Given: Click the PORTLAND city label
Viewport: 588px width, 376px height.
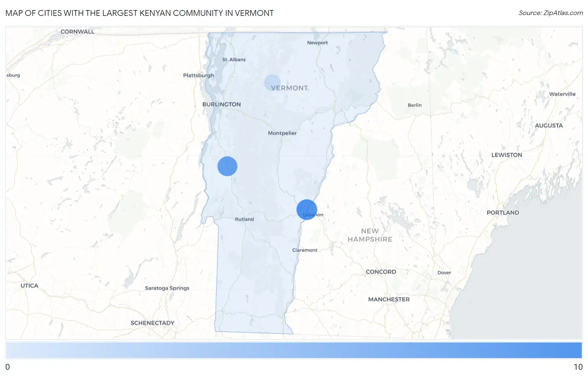Looking at the screenshot, I should pyautogui.click(x=503, y=212).
